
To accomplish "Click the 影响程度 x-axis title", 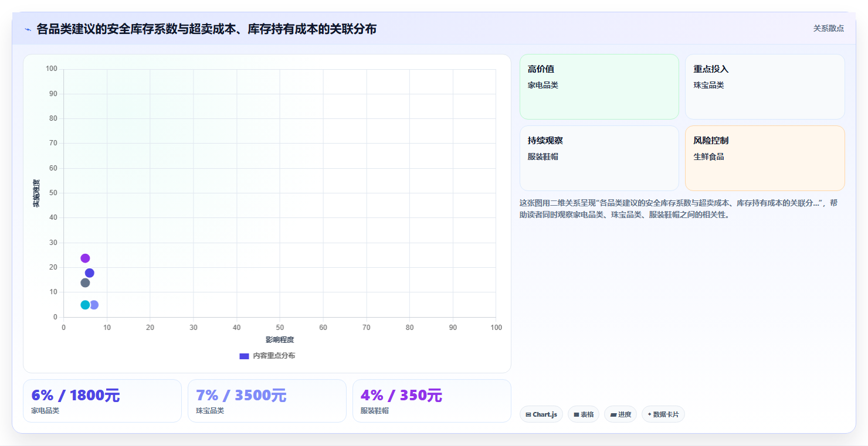I will 280,340.
